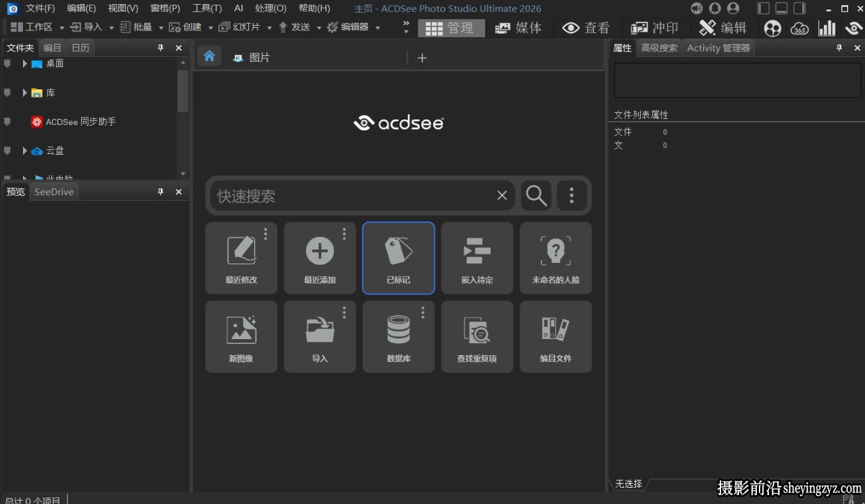The height and width of the screenshot is (504, 865).
Task: Switch to the 编目 tab
Action: pyautogui.click(x=52, y=48)
